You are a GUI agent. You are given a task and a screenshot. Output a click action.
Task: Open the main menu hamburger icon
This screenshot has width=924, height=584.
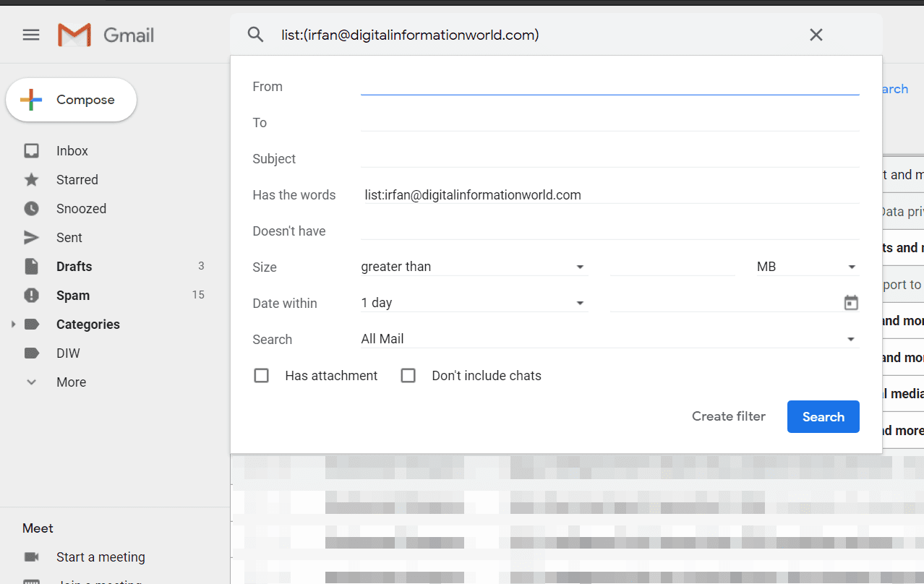pos(31,35)
